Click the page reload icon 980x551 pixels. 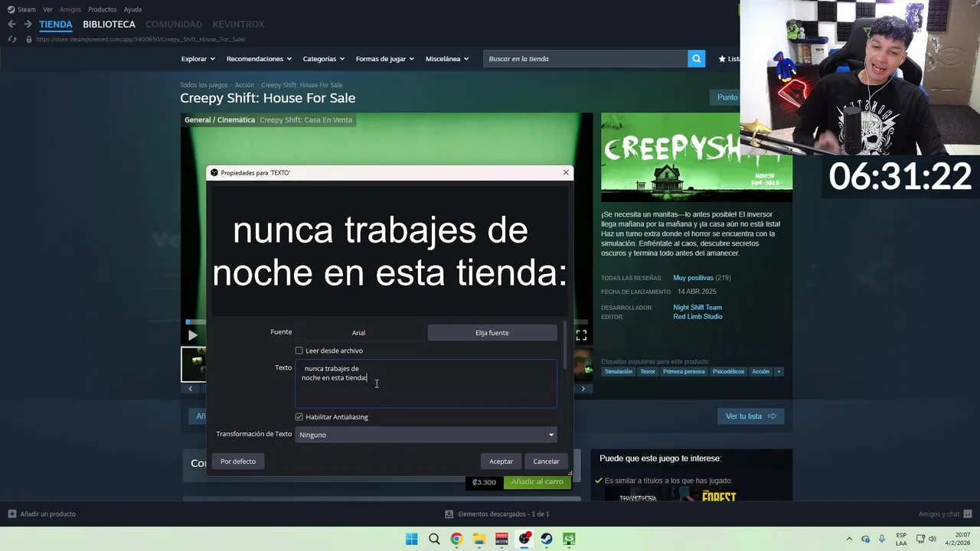click(11, 39)
